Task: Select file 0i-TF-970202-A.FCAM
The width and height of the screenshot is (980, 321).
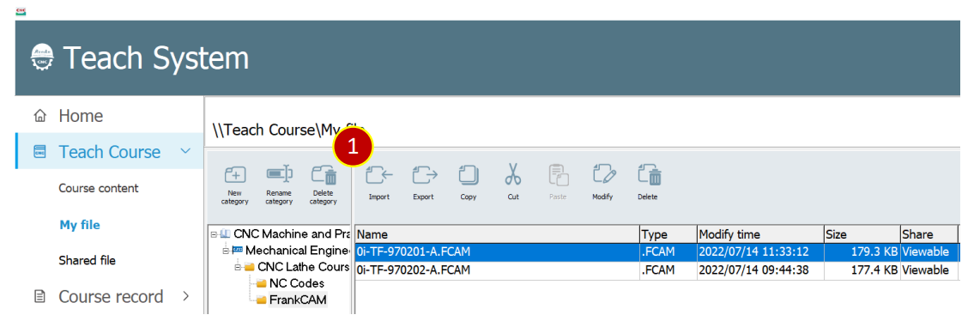Action: 413,270
